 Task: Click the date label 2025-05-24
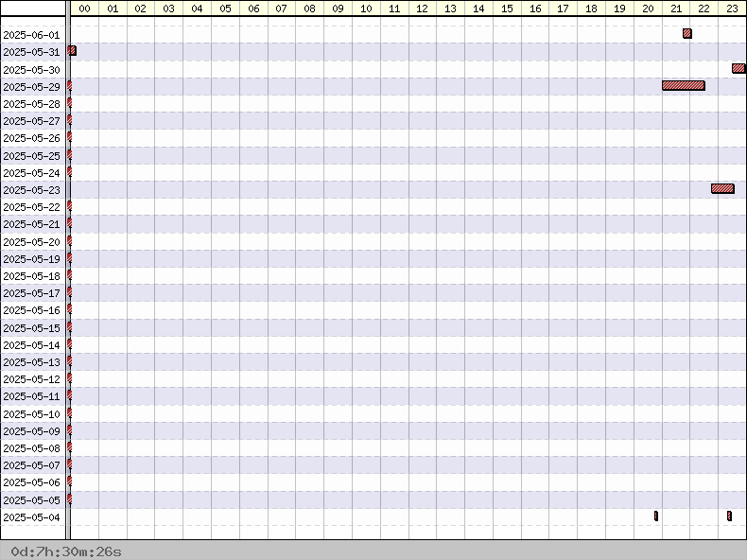(x=31, y=173)
